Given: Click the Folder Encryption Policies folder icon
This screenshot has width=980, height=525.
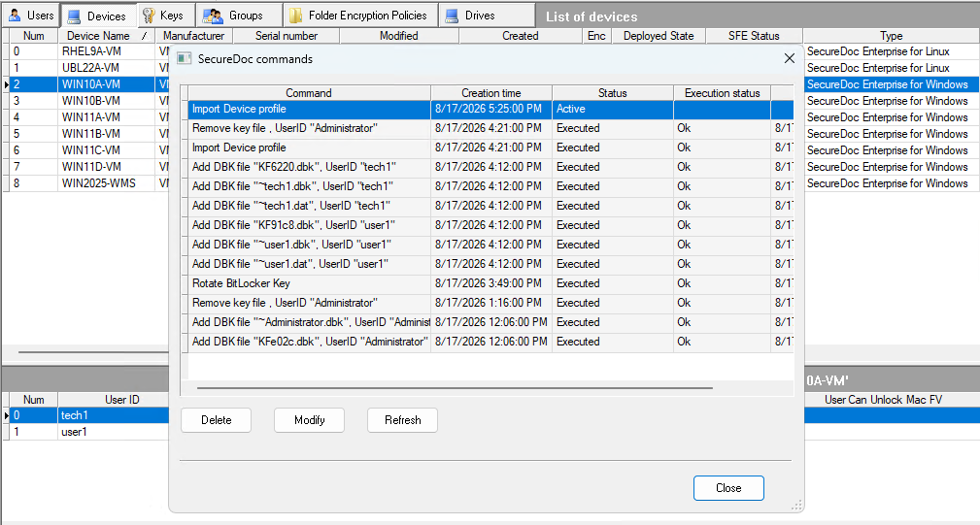Looking at the screenshot, I should (x=295, y=16).
